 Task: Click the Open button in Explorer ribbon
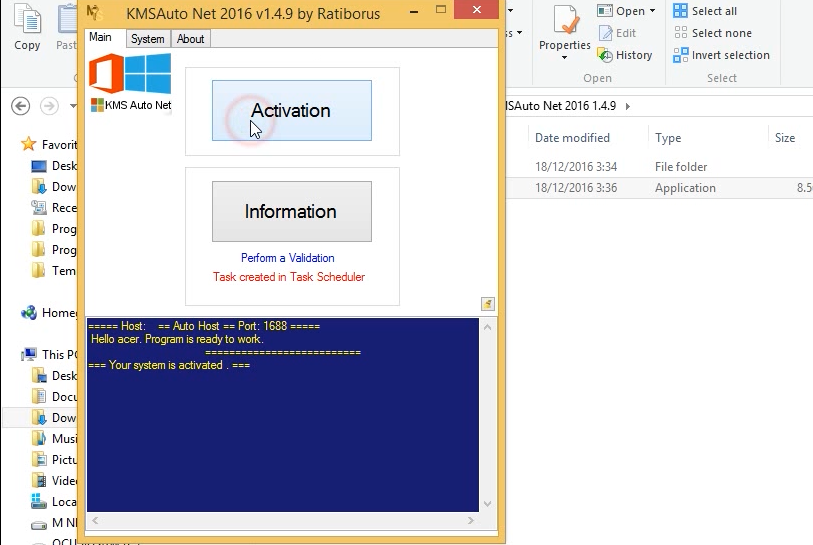pyautogui.click(x=621, y=11)
